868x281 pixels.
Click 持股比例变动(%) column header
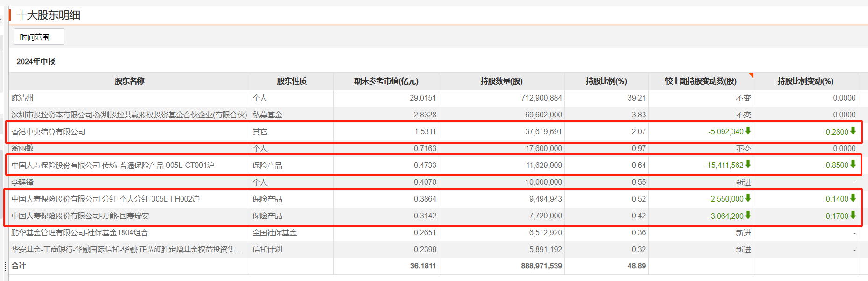(805, 81)
